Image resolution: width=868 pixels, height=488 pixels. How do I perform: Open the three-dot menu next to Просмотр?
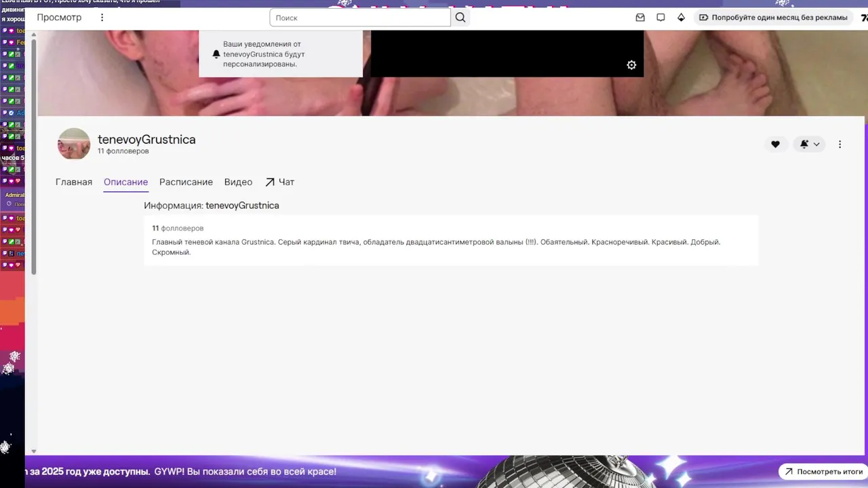click(102, 18)
